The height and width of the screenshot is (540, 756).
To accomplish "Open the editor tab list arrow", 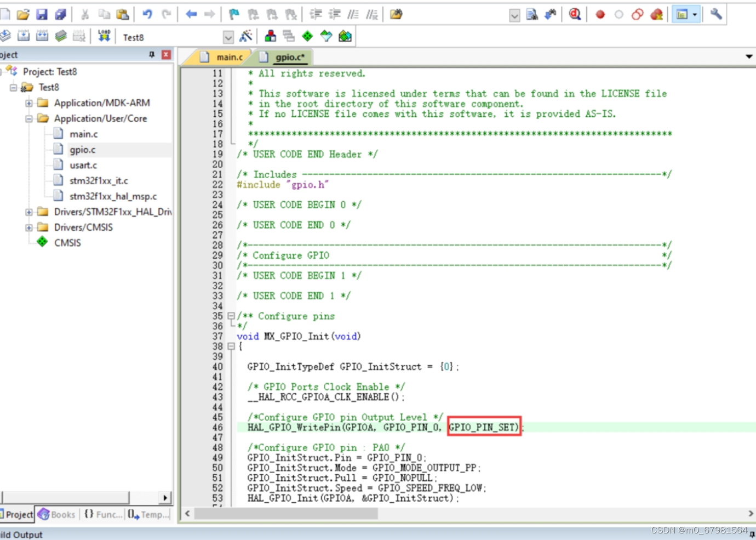I will (x=749, y=56).
